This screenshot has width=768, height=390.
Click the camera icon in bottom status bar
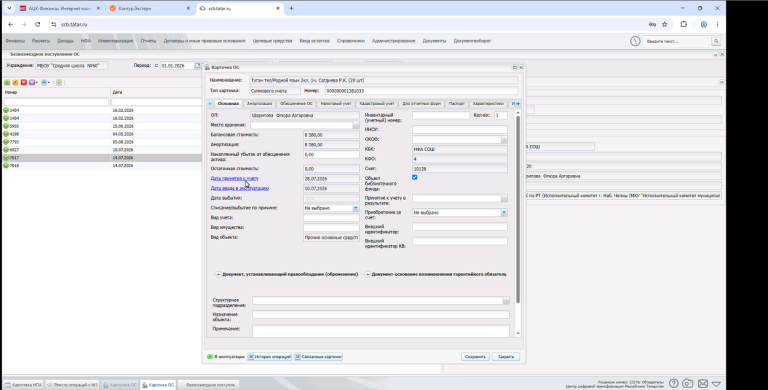pos(688,384)
